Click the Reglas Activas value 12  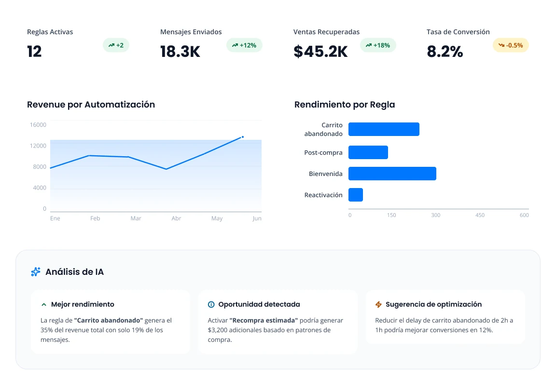click(x=34, y=52)
